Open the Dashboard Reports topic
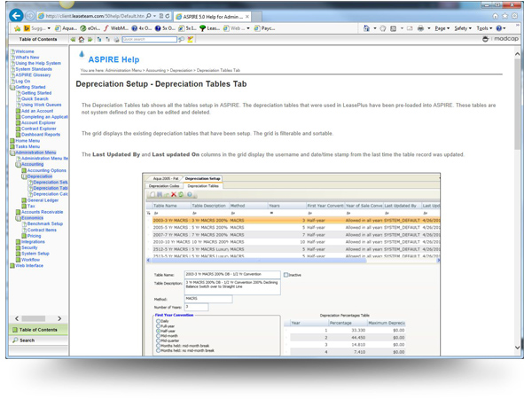Viewport: 532px width, 399px height. [41, 135]
